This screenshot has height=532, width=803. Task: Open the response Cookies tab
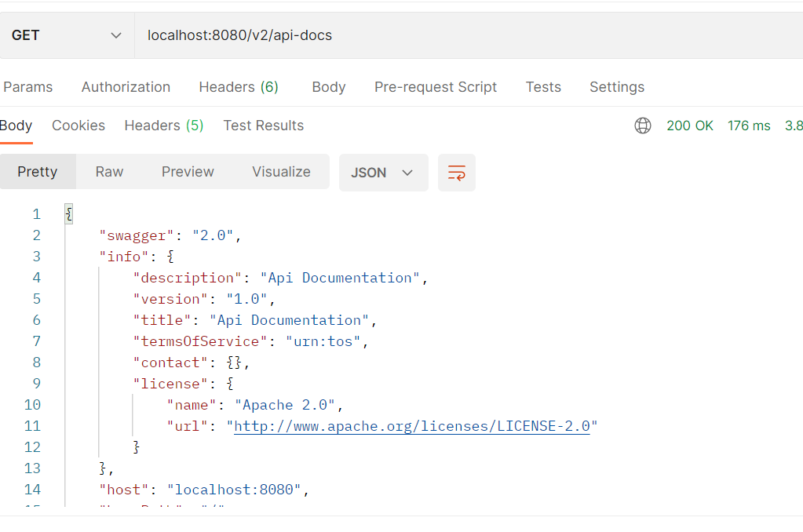click(x=78, y=126)
